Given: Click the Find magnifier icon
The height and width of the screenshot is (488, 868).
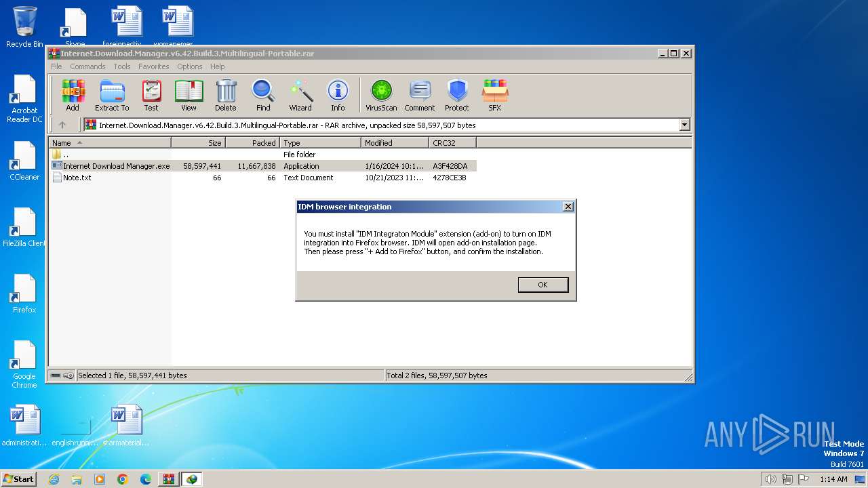Looking at the screenshot, I should pos(263,96).
